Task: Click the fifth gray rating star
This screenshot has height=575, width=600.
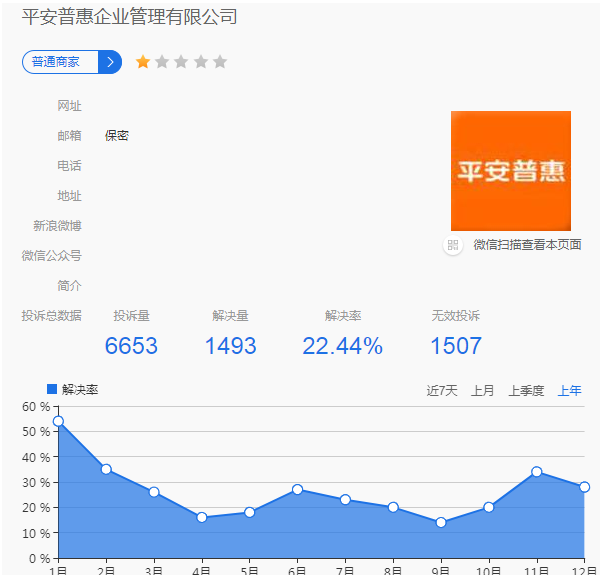Action: (220, 62)
